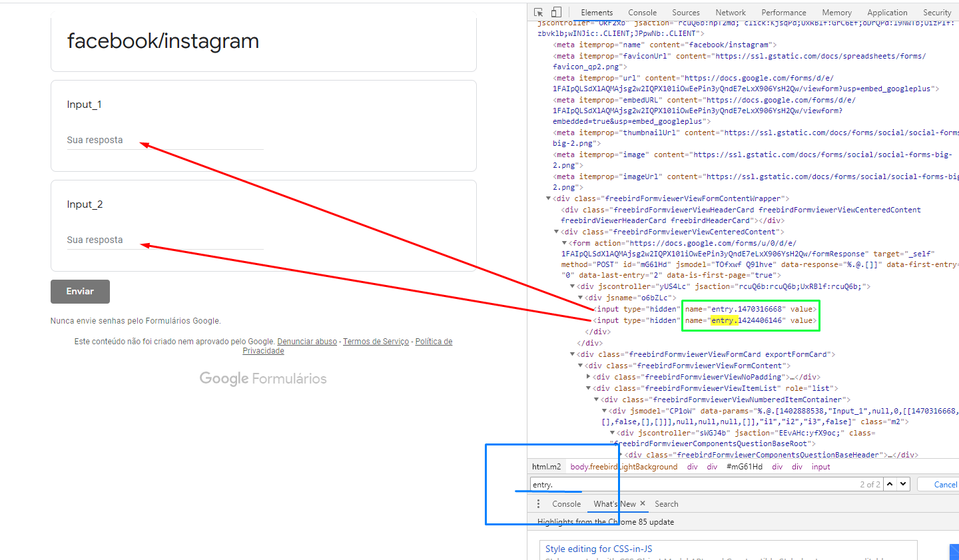The image size is (959, 560).
Task: Select the hidden input entry.1424406146 node
Action: (705, 320)
